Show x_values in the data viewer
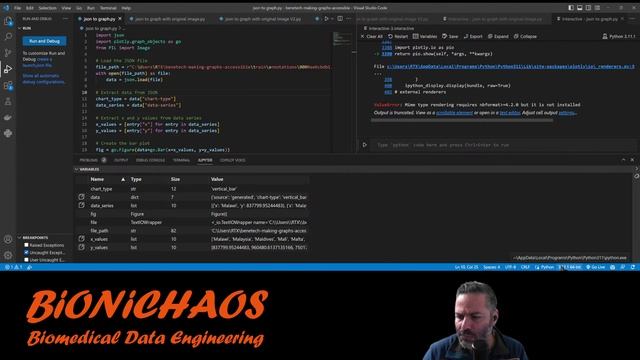This screenshot has height=360, width=640. point(82,239)
